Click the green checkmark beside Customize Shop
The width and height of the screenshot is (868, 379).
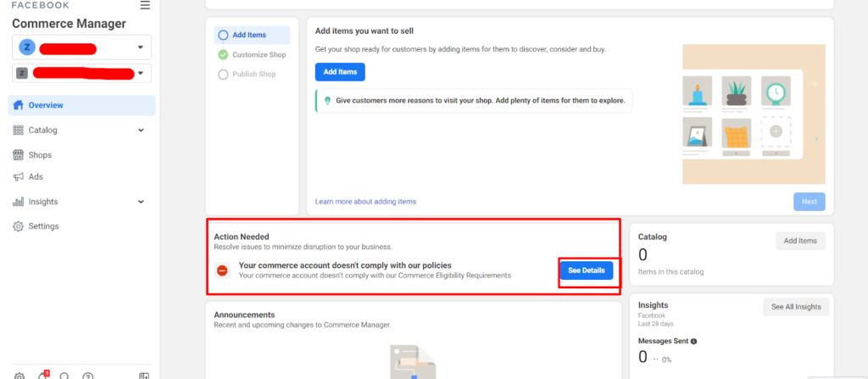point(223,55)
